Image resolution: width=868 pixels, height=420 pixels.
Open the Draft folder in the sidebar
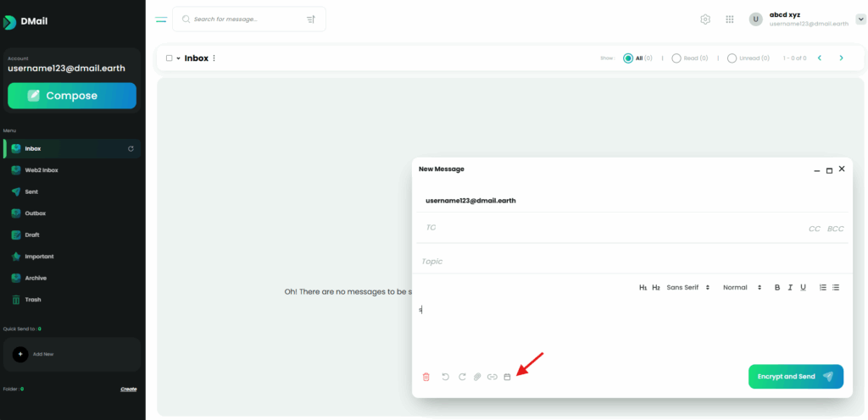click(32, 235)
